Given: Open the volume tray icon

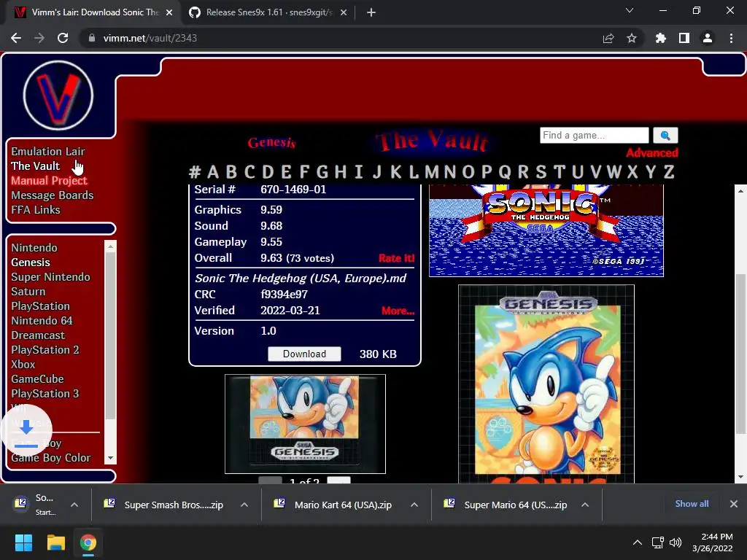Looking at the screenshot, I should click(x=675, y=542).
